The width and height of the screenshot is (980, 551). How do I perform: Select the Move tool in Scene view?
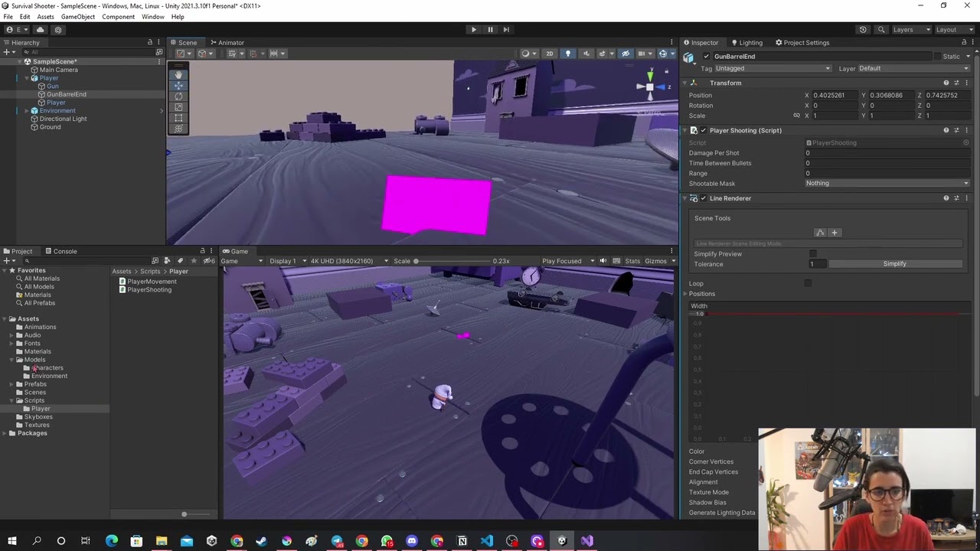pos(178,86)
